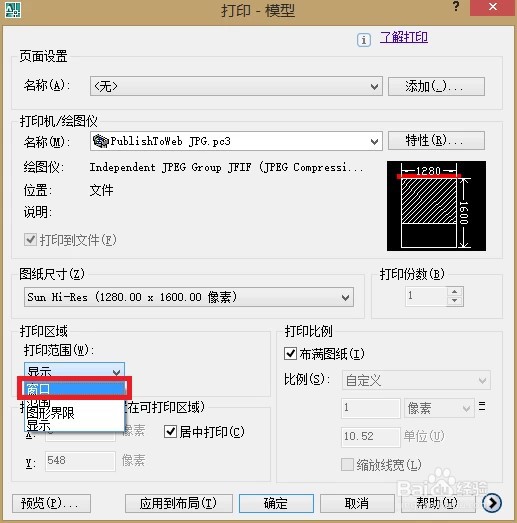Collapse the 打印范围 dropdown showing 显示
Viewport: 517px width, 523px height.
tap(74, 371)
